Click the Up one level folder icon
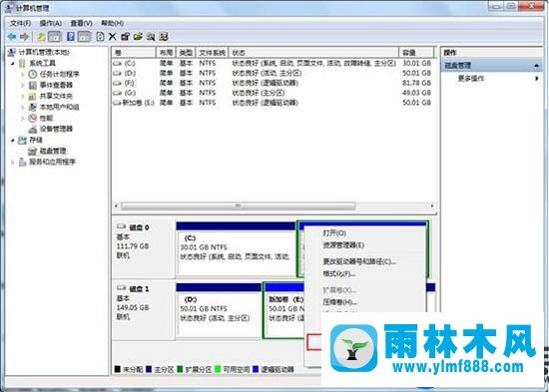Viewport: 549px width, 392px height. click(41, 36)
